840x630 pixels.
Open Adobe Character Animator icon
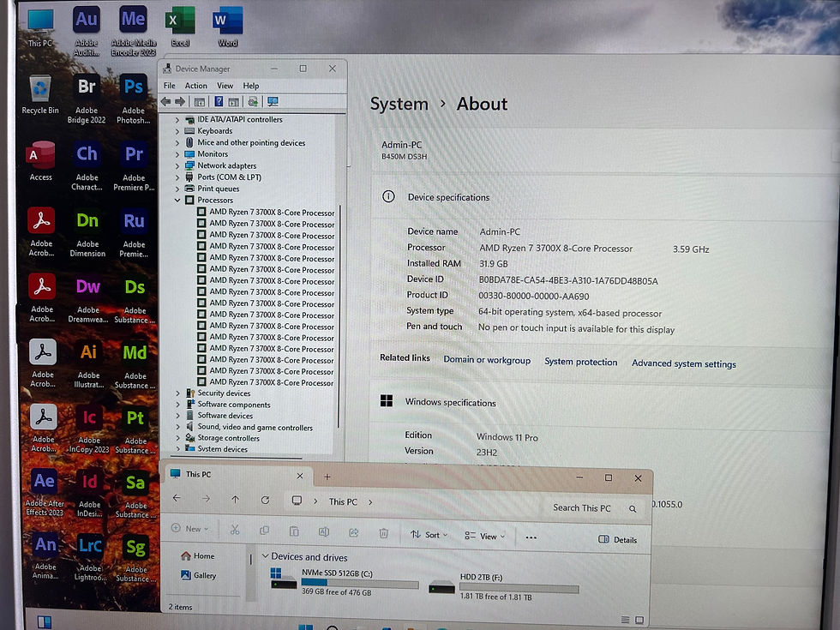(x=87, y=166)
